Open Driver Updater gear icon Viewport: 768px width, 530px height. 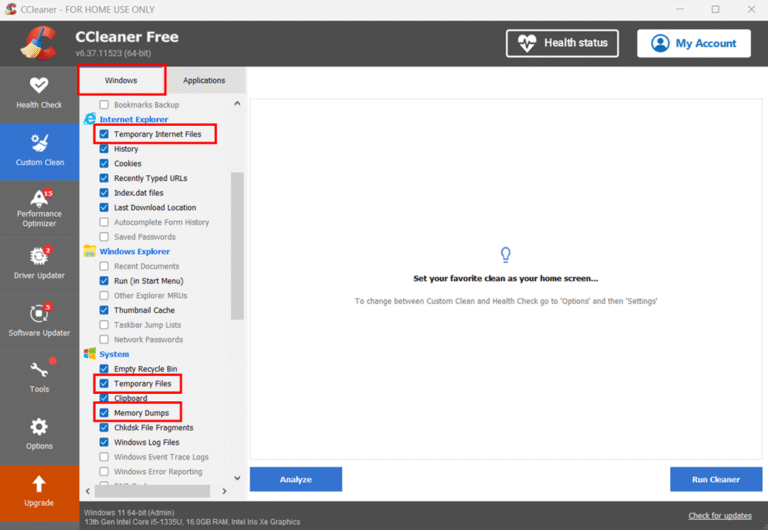[39, 256]
